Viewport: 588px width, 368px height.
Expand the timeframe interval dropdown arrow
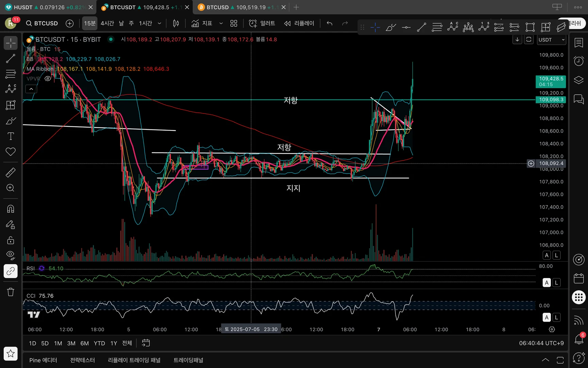tap(159, 23)
